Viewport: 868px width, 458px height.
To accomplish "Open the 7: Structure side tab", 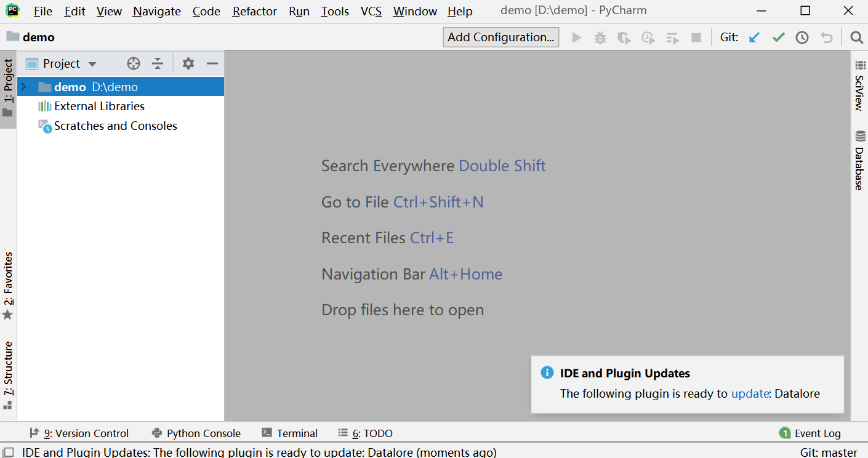I will pos(8,376).
